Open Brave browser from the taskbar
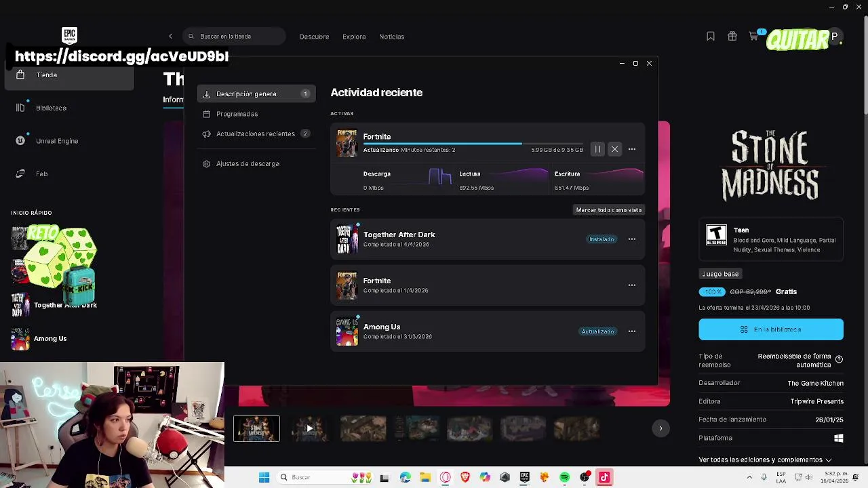 pos(465,478)
